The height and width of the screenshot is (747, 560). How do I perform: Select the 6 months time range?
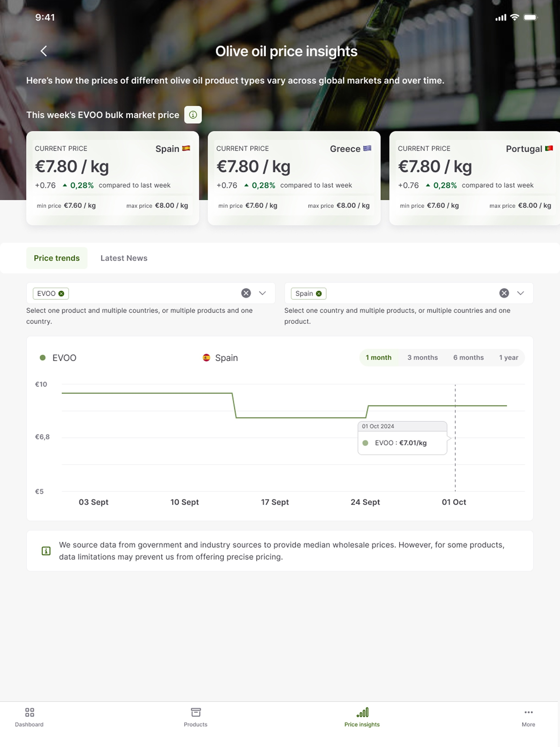tap(468, 358)
